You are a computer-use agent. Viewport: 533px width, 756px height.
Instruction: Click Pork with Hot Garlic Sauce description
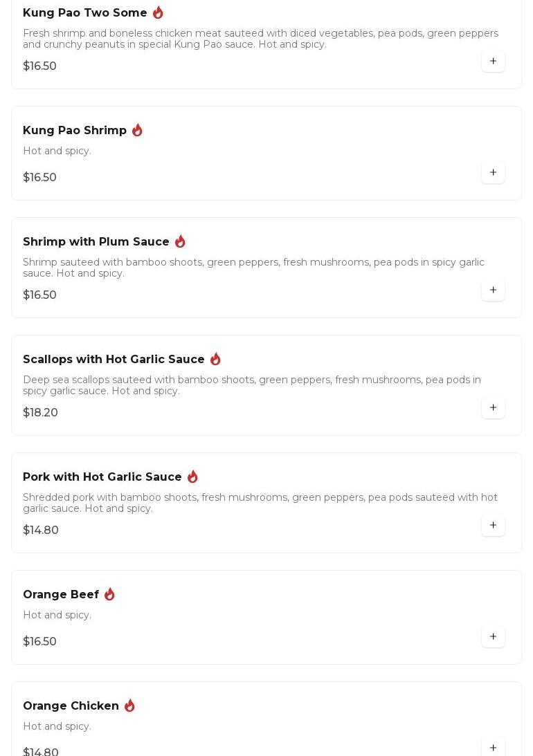260,503
